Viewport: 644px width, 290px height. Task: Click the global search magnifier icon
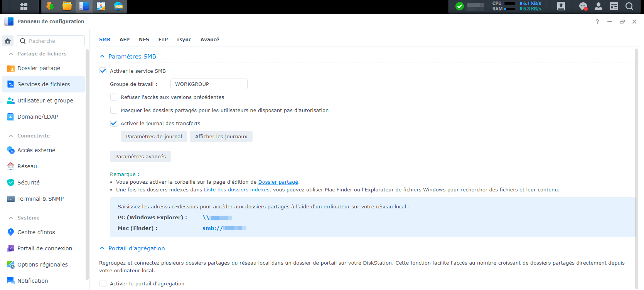629,6
